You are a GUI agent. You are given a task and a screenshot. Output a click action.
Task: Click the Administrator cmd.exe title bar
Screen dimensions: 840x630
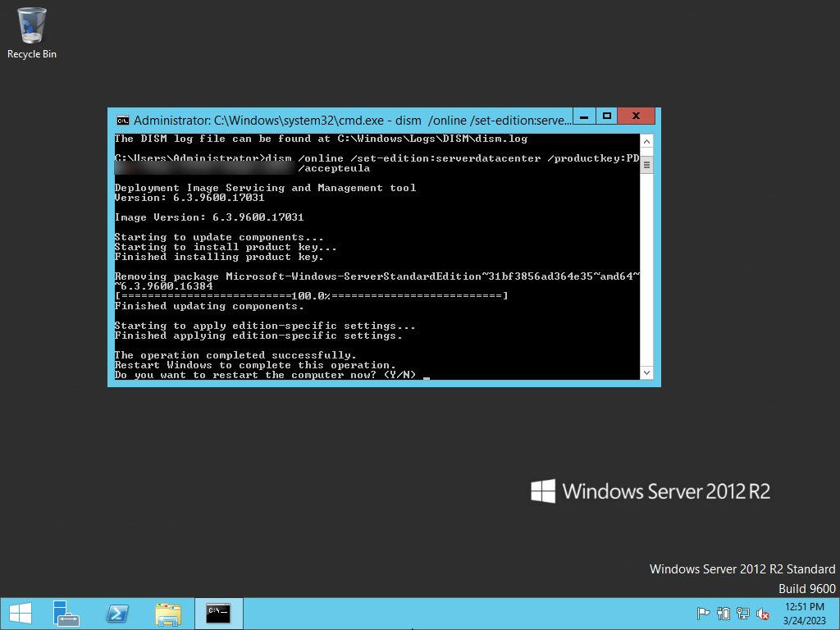point(352,120)
